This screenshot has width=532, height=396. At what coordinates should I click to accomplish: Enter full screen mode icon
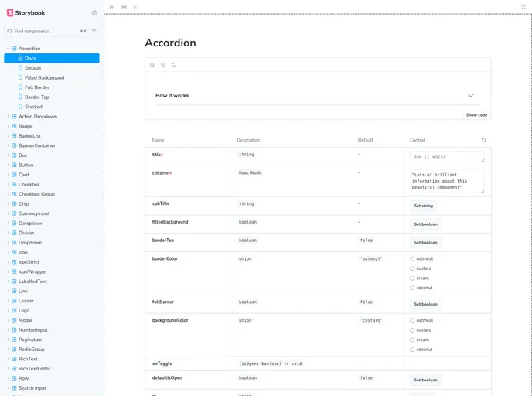523,6
